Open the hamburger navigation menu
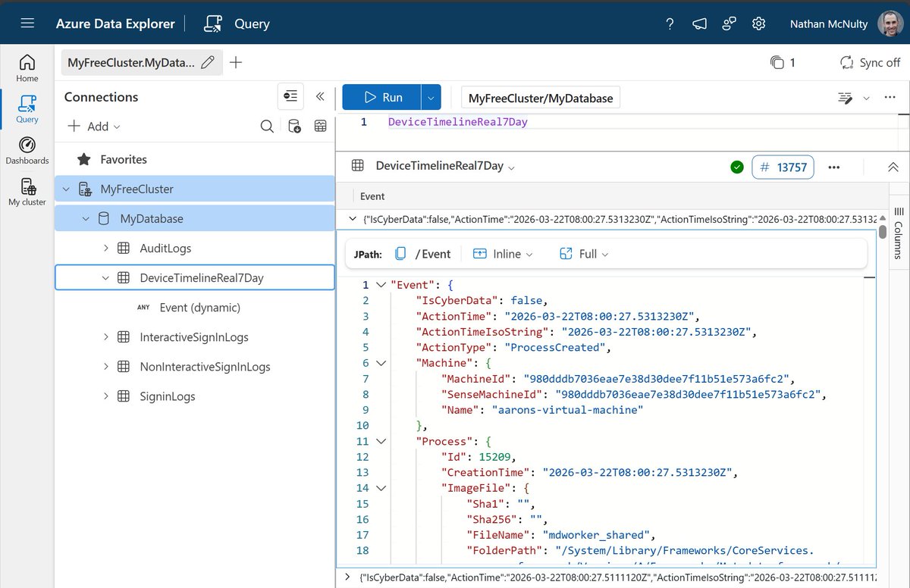 point(27,23)
